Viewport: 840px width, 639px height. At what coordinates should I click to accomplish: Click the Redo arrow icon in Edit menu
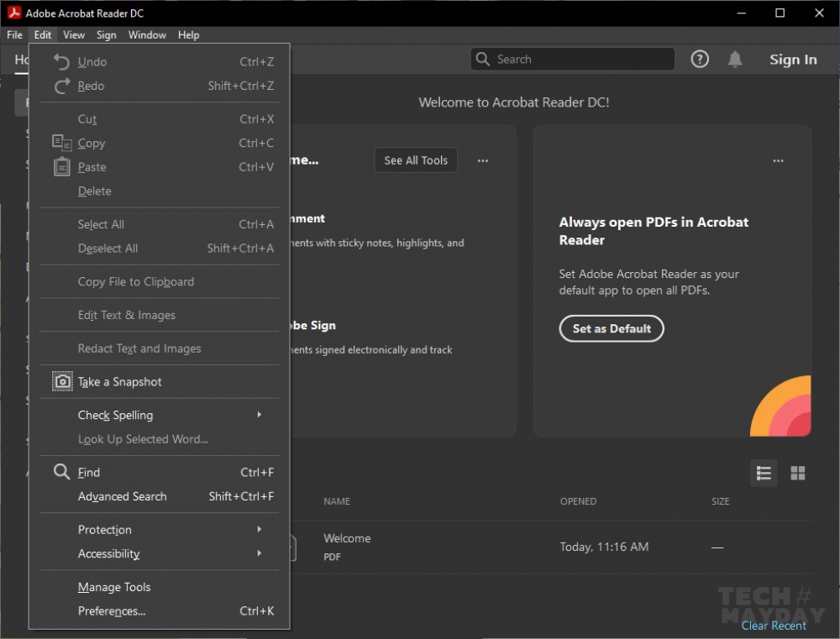click(x=62, y=86)
